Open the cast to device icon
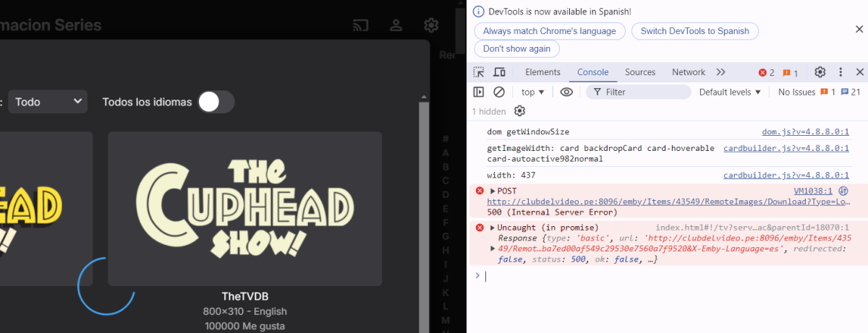868x333 pixels. pos(360,25)
